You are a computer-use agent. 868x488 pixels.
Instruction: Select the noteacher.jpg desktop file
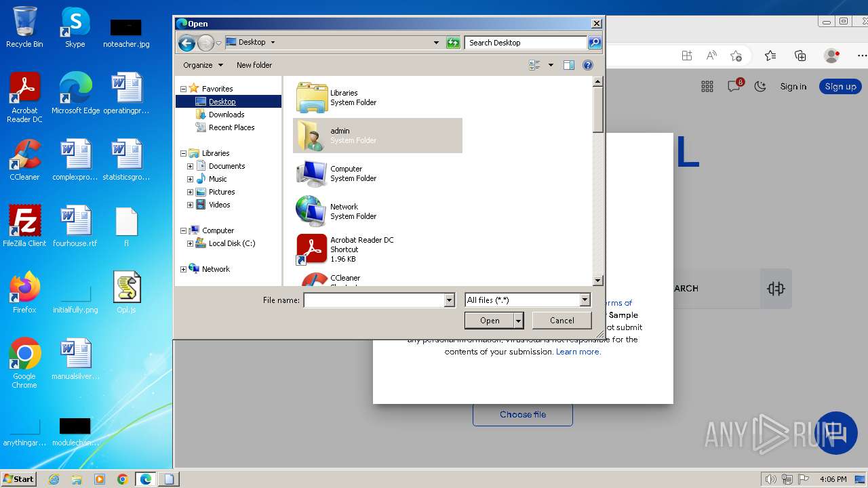pyautogui.click(x=126, y=32)
